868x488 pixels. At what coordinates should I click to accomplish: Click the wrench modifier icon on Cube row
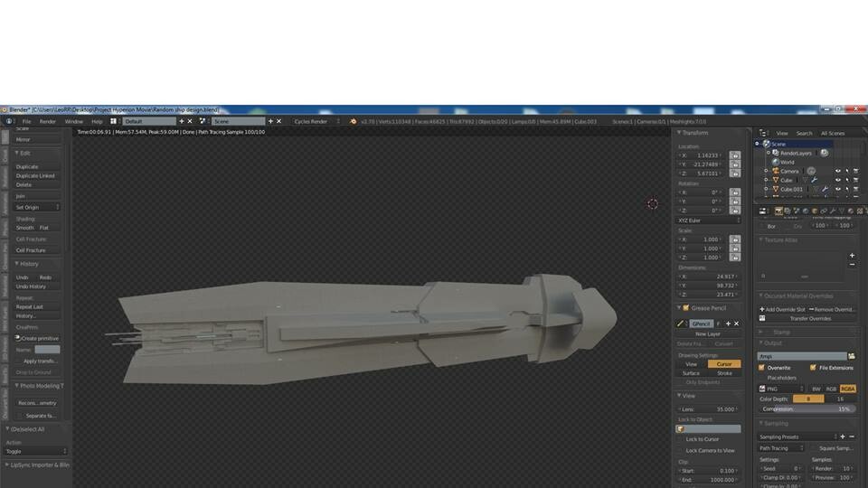(x=815, y=180)
